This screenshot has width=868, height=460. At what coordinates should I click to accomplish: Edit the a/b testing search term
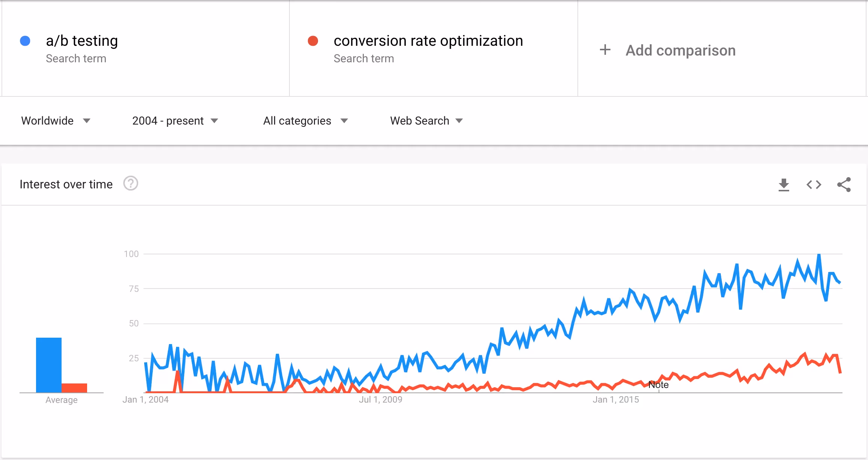pyautogui.click(x=82, y=41)
